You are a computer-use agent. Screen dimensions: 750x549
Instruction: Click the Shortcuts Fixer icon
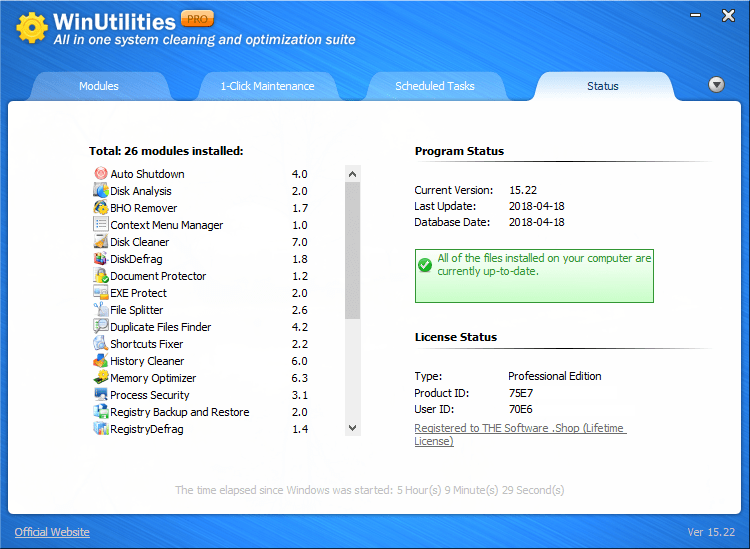[100, 343]
